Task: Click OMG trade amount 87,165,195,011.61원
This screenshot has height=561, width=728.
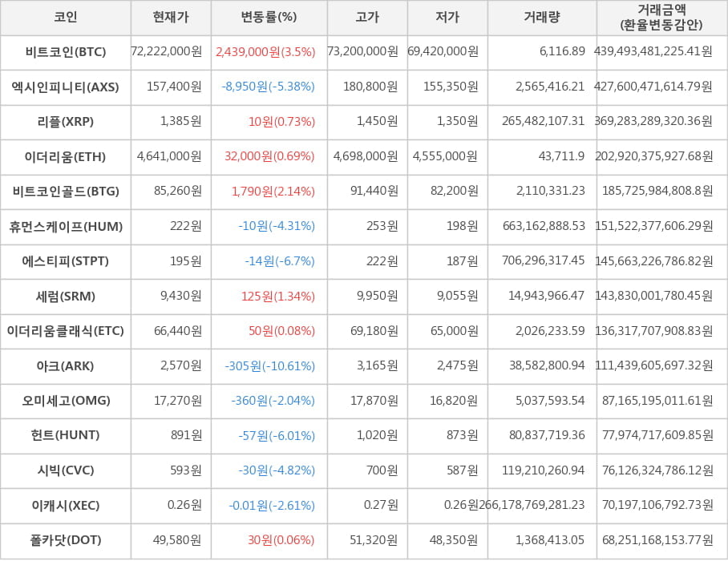Action: click(657, 401)
